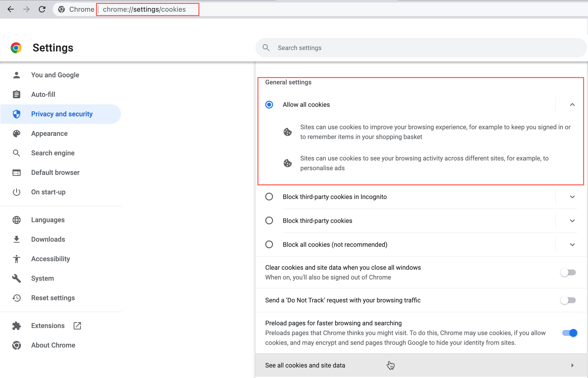Select Block all cookies option
The width and height of the screenshot is (588, 378).
269,245
